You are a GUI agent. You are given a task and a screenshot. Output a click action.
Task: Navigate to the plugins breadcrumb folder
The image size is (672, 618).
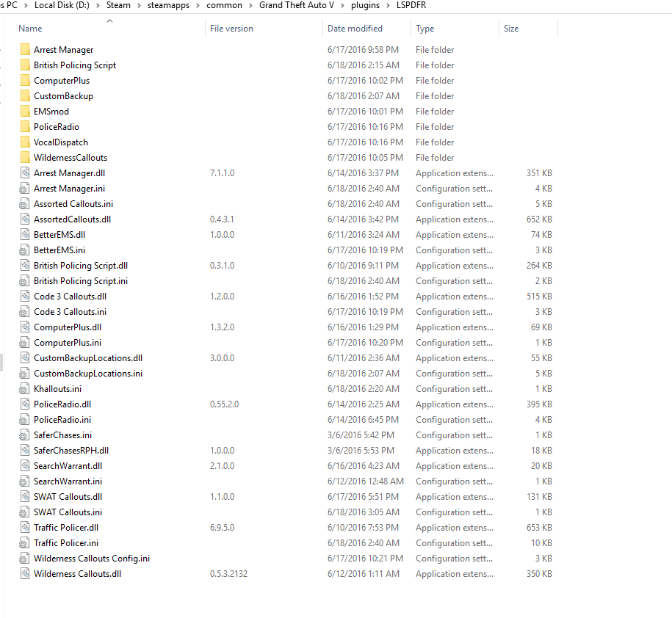point(365,5)
